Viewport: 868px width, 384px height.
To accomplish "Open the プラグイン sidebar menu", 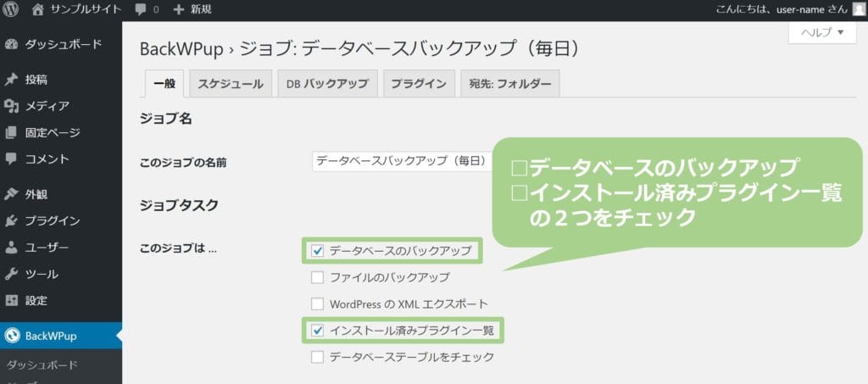I will point(53,220).
